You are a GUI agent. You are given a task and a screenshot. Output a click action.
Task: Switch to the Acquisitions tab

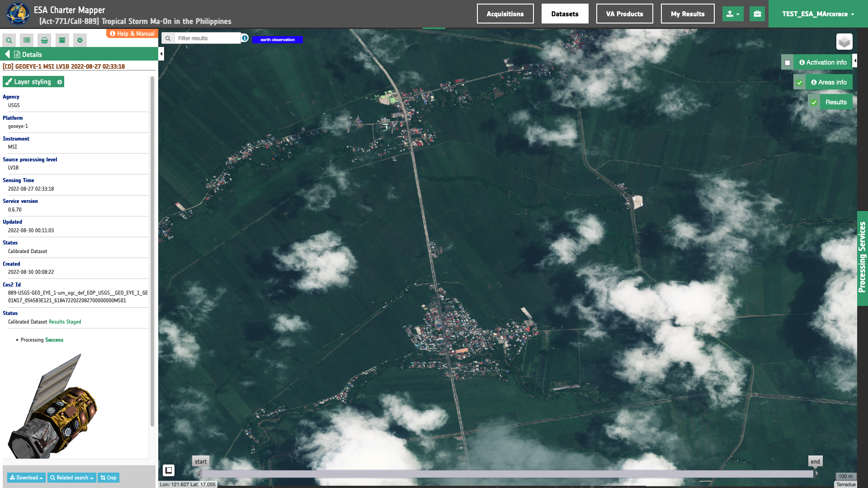(505, 14)
